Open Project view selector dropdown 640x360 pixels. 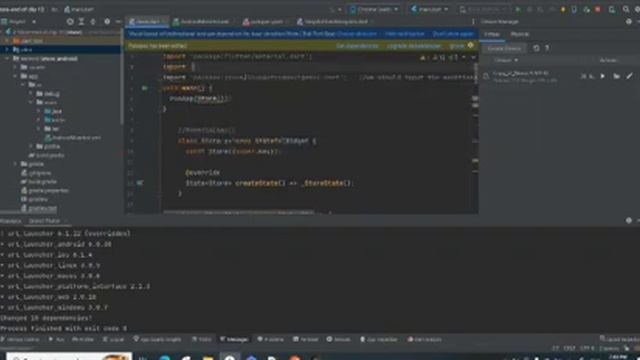tap(20, 22)
